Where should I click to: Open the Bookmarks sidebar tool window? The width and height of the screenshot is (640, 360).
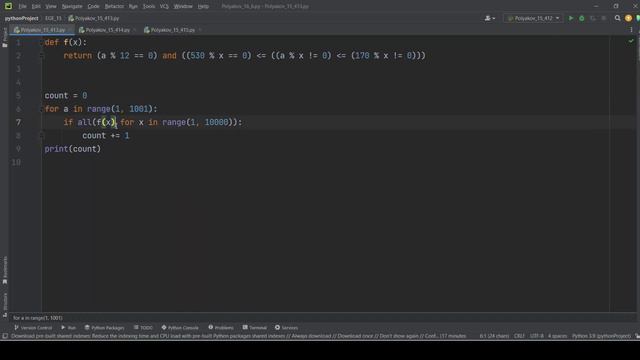pos(4,270)
